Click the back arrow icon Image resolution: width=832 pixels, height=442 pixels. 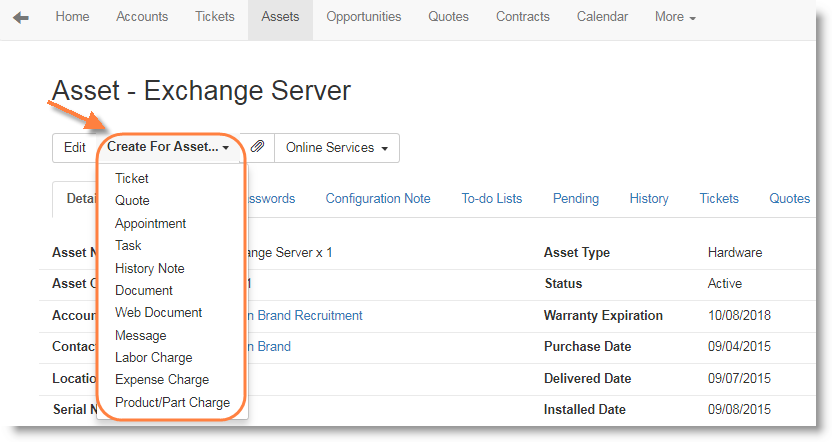(21, 17)
